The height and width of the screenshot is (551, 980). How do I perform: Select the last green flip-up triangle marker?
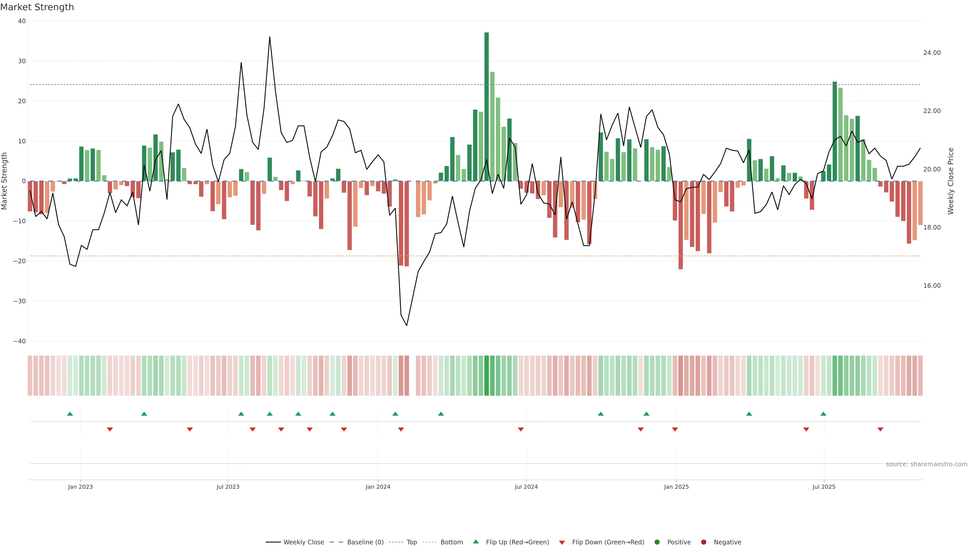pyautogui.click(x=823, y=414)
